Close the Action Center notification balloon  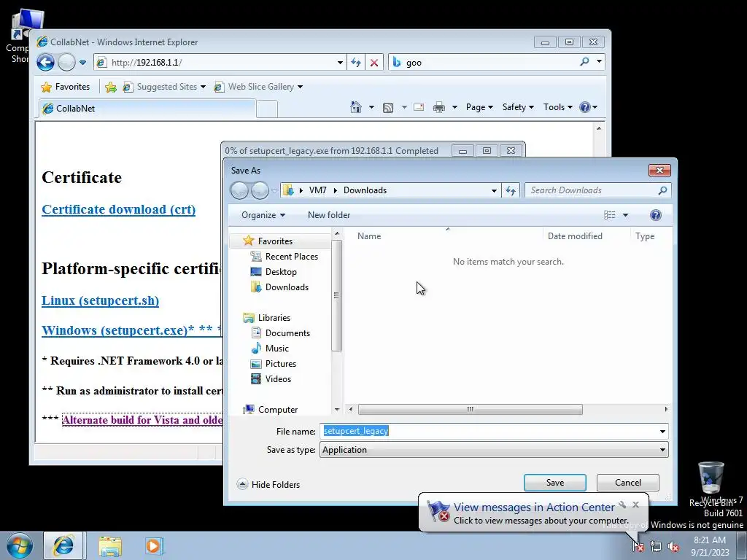pyautogui.click(x=635, y=505)
